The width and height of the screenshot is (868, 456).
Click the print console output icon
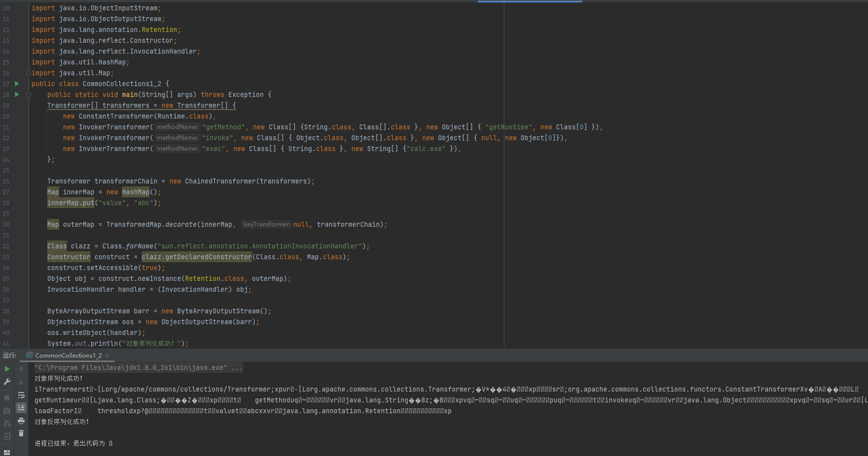click(x=21, y=421)
